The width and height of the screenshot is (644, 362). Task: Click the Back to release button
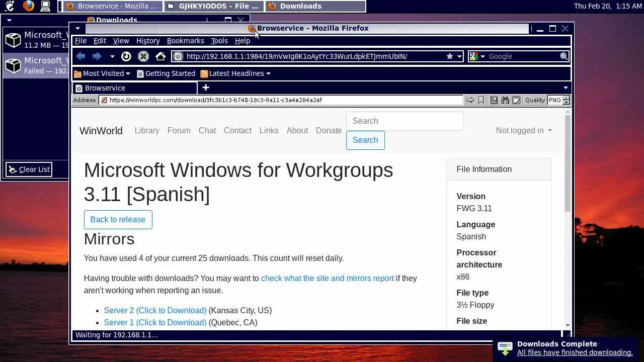118,220
